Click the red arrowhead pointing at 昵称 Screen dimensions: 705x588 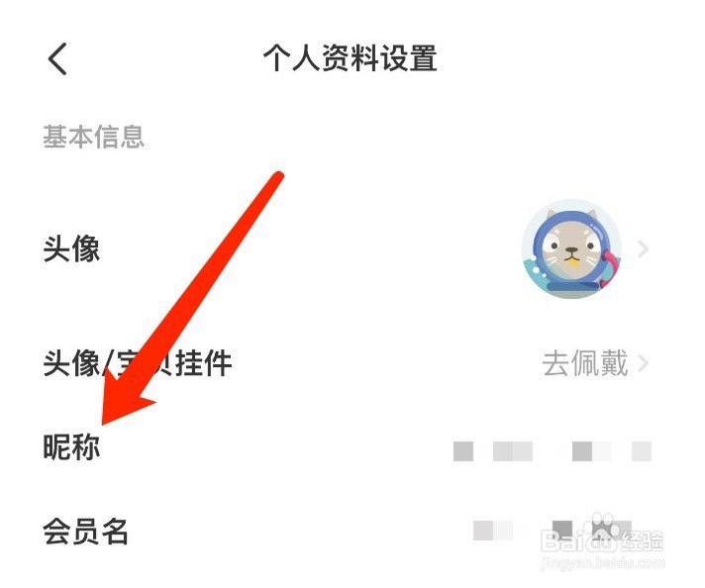[x=124, y=398]
